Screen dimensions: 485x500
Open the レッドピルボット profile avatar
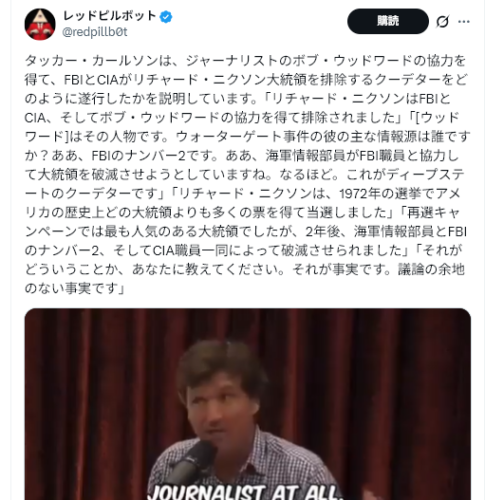tap(40, 24)
